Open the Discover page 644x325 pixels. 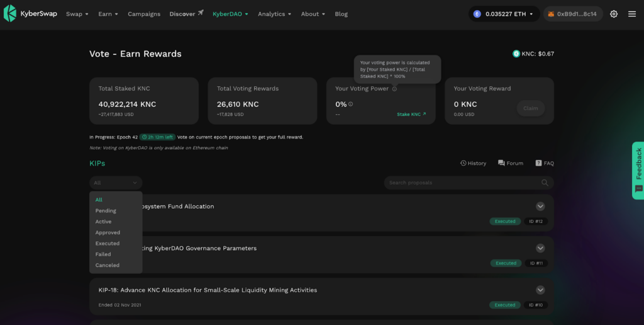point(186,14)
